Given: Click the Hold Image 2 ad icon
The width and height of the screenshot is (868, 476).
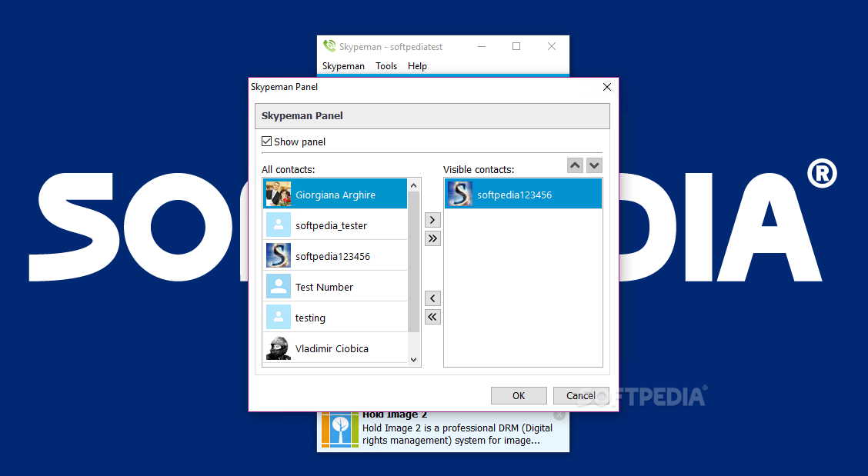Looking at the screenshot, I should click(340, 430).
